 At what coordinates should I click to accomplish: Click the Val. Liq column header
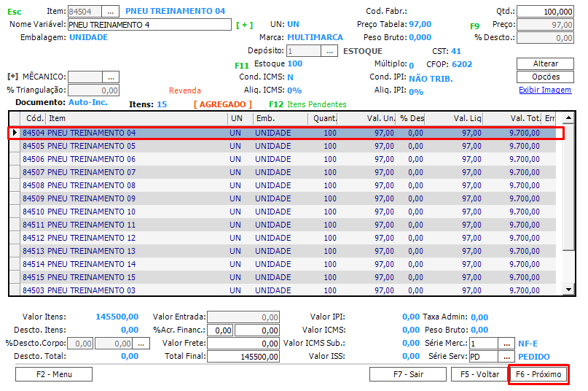pos(454,118)
